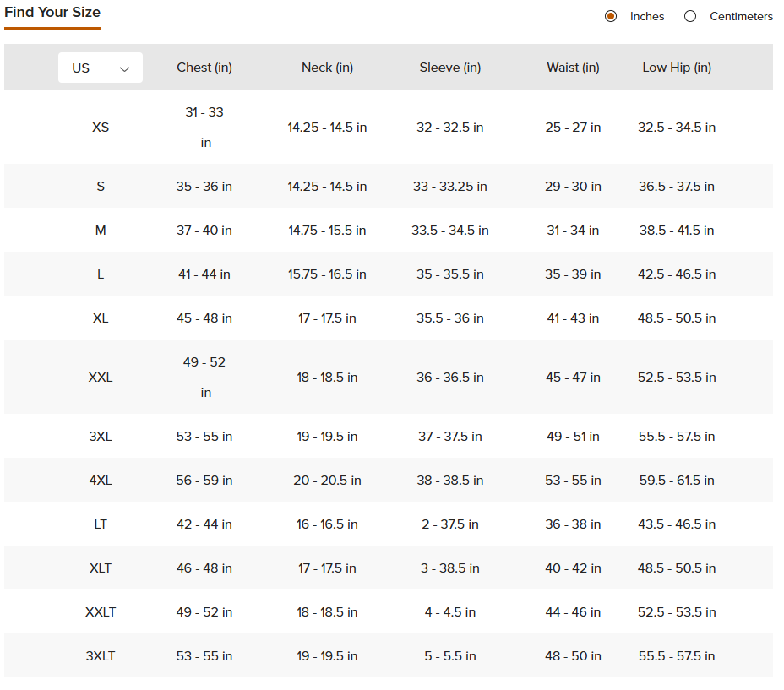The height and width of the screenshot is (690, 784).
Task: Click the XXL size row label
Action: click(x=101, y=378)
